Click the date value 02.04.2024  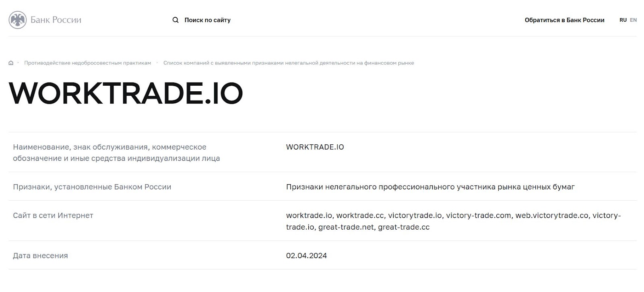(306, 255)
